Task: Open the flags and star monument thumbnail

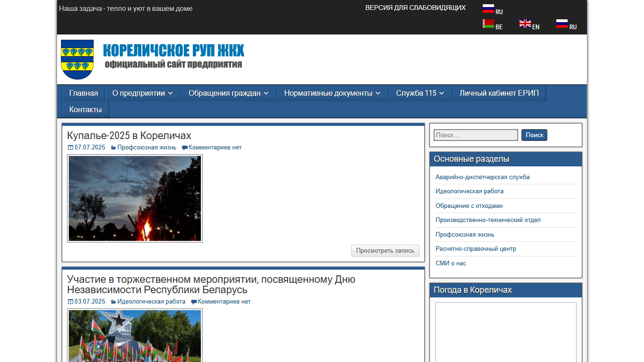Action: [x=135, y=335]
